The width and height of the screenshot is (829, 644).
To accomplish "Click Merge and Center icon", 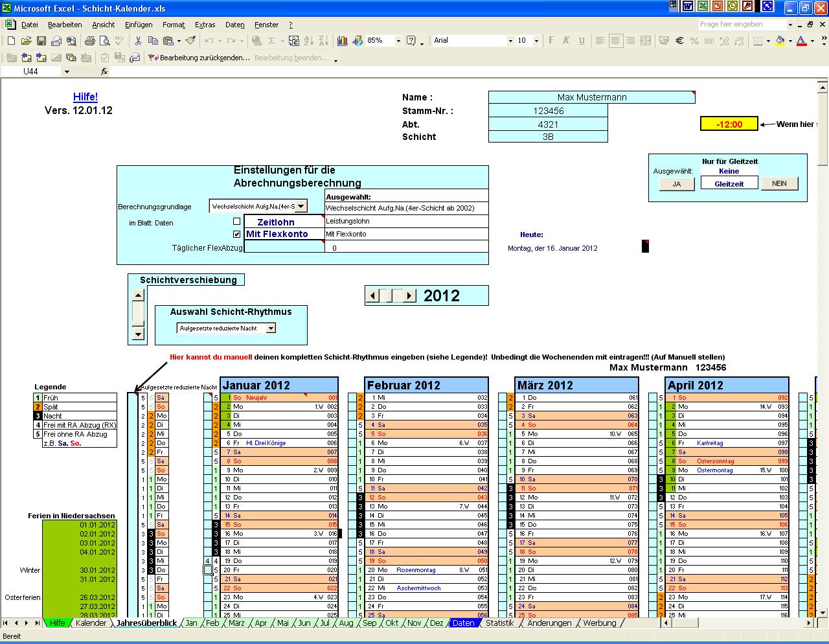I will [x=645, y=40].
